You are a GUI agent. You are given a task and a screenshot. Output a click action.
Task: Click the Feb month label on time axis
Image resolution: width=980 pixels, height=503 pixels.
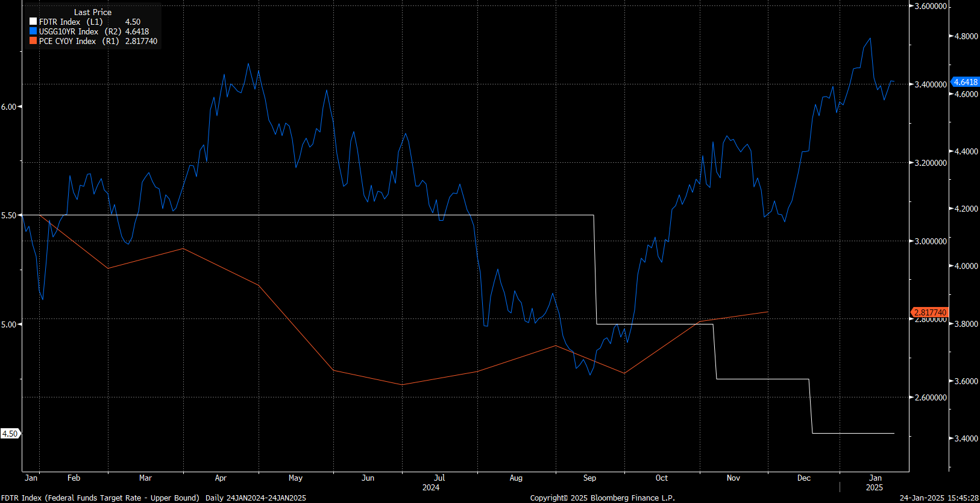(74, 478)
